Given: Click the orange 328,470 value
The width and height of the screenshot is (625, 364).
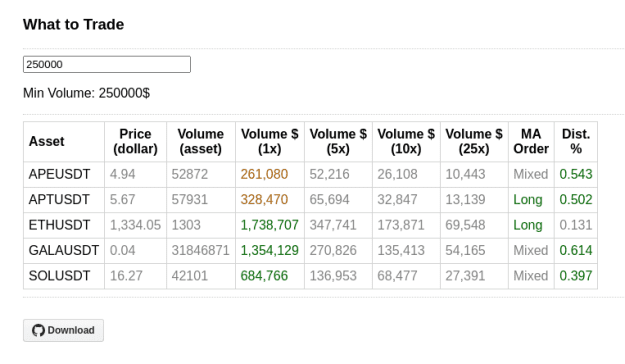Looking at the screenshot, I should (264, 200).
